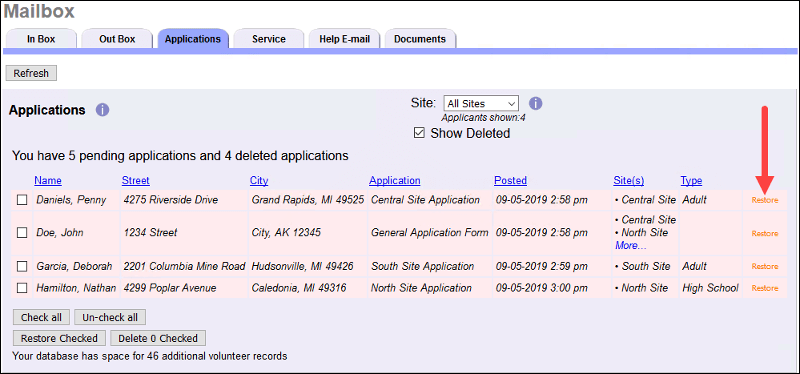Sort by Name column header
The width and height of the screenshot is (800, 374).
[47, 180]
